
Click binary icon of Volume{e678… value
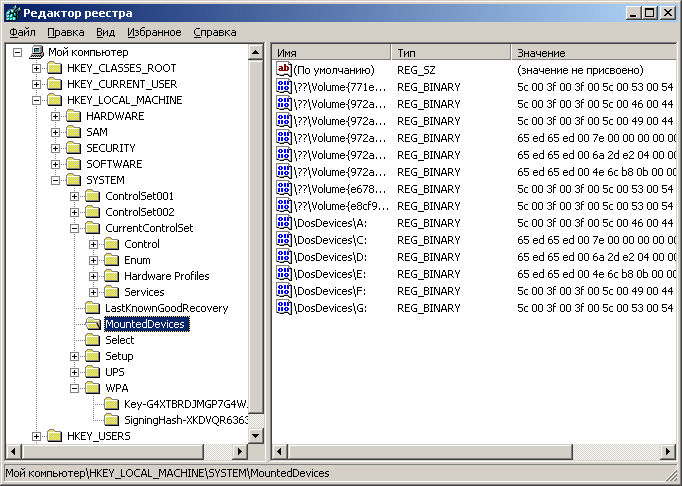(284, 189)
